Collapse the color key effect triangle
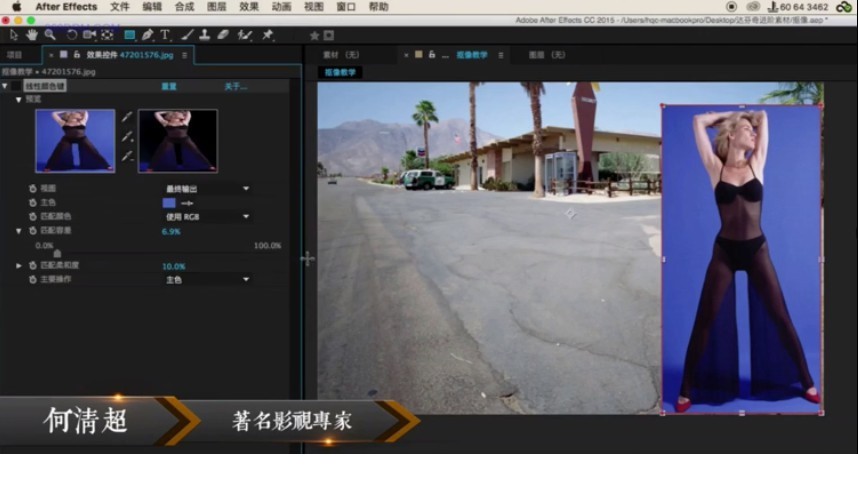 (x=5, y=86)
